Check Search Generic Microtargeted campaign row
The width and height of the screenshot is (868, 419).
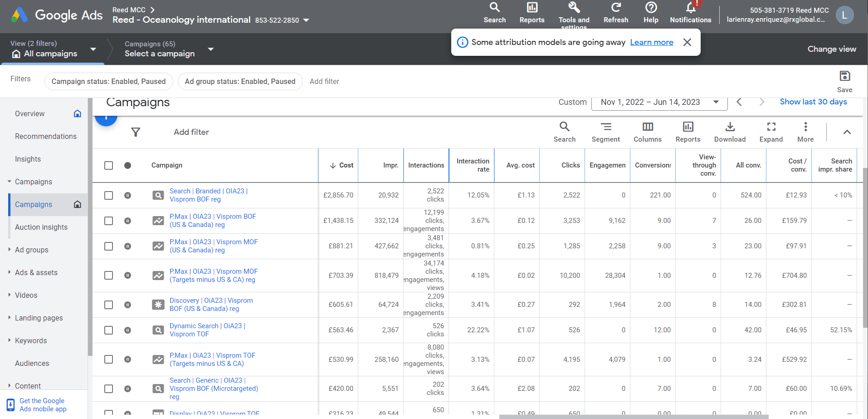coord(108,389)
